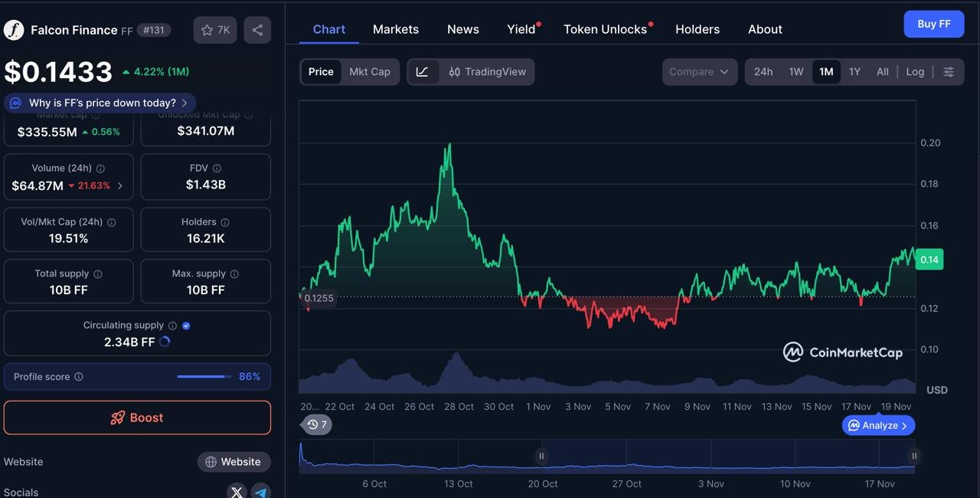The image size is (980, 498).
Task: Switch to the Markets tab
Action: (396, 29)
